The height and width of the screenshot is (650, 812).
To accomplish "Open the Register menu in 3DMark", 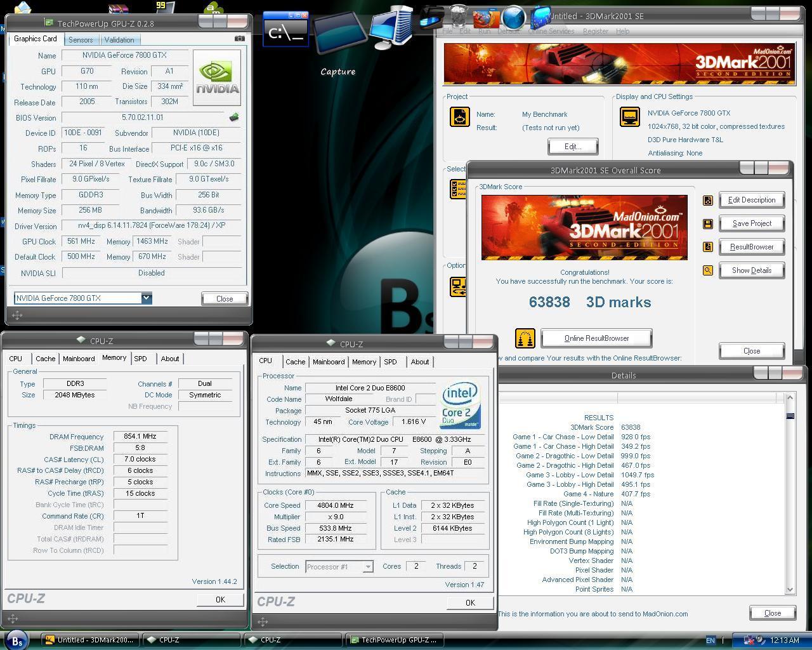I will [x=595, y=30].
